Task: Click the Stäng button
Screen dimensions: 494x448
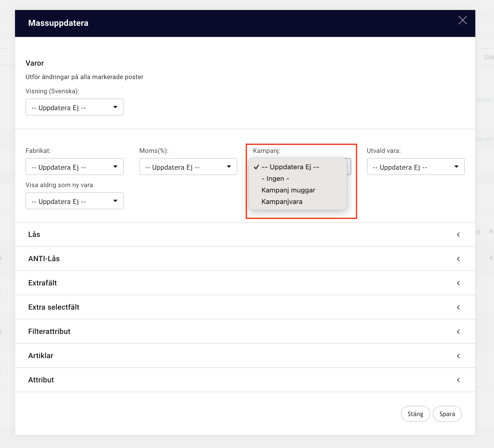Action: [415, 414]
